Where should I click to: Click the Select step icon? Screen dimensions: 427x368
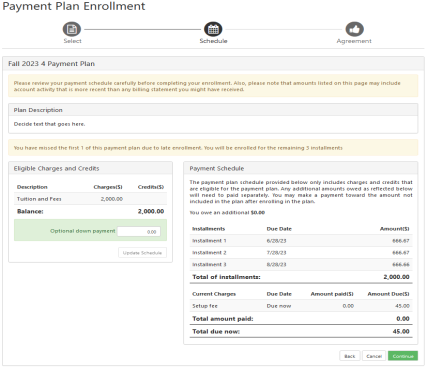pyautogui.click(x=72, y=29)
